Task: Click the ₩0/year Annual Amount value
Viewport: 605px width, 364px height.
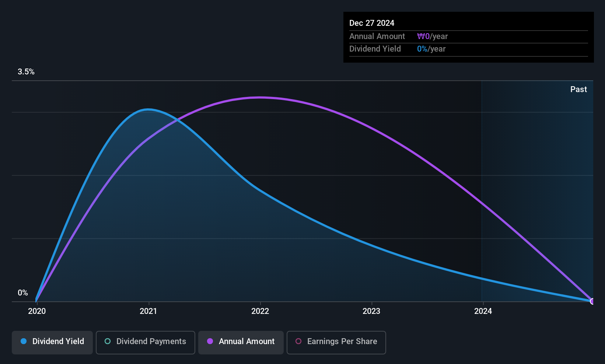Action: pos(432,36)
